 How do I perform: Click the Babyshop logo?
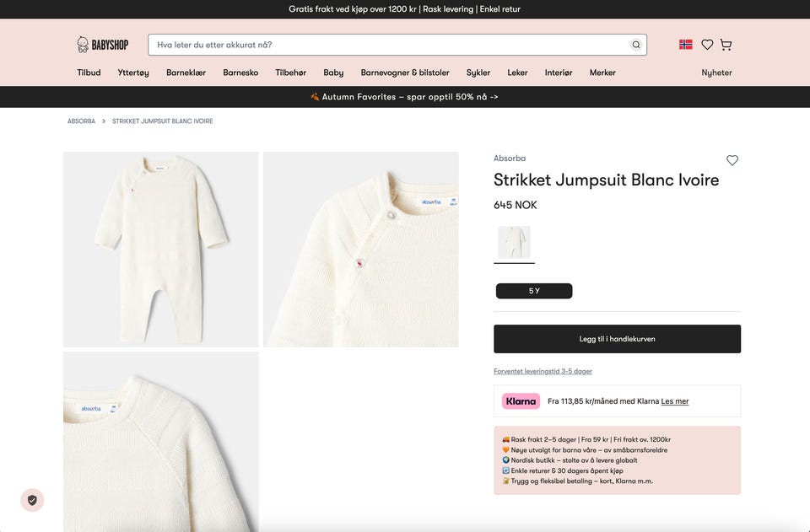tap(103, 45)
